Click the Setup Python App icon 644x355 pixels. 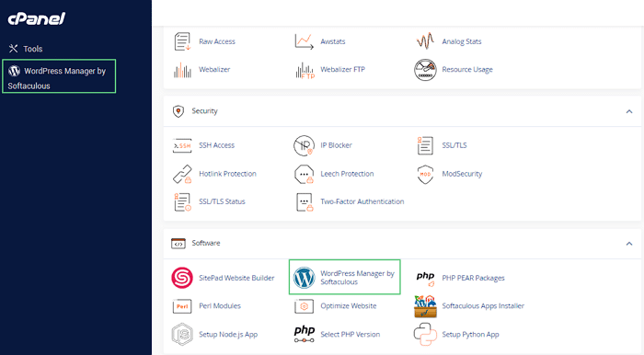tap(425, 334)
